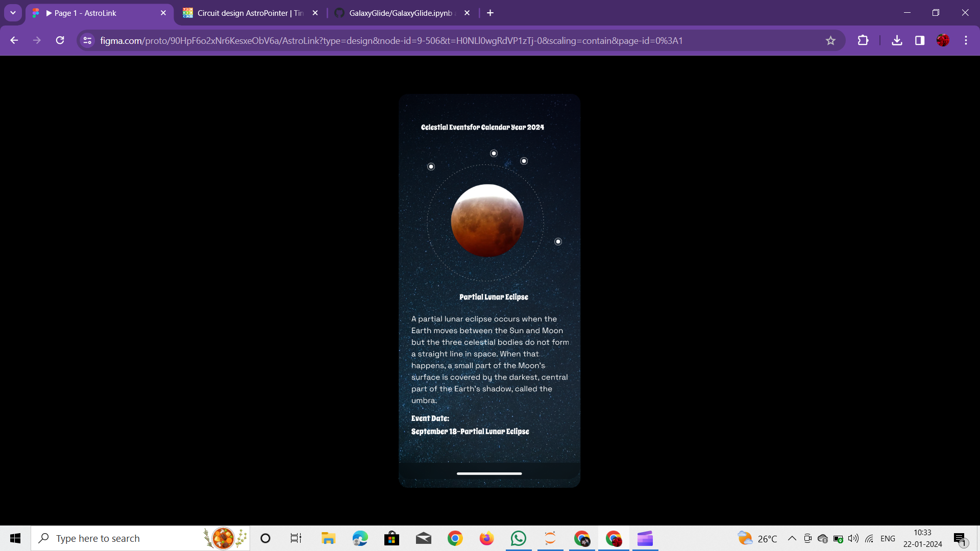Switch to the GalaxyGlide.ipynb tab
The height and width of the screenshot is (551, 980).
(401, 13)
